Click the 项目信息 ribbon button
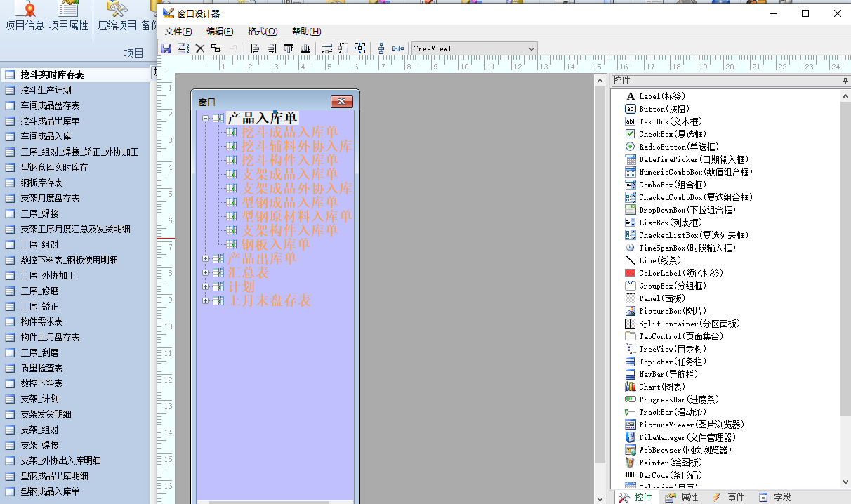Image resolution: width=851 pixels, height=504 pixels. (x=25, y=17)
